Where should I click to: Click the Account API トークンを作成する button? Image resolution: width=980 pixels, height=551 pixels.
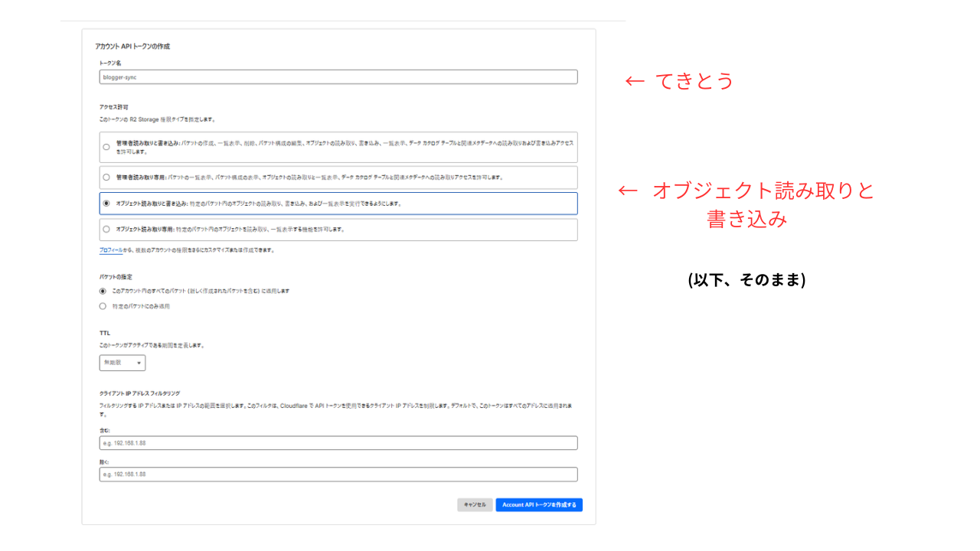coord(538,504)
